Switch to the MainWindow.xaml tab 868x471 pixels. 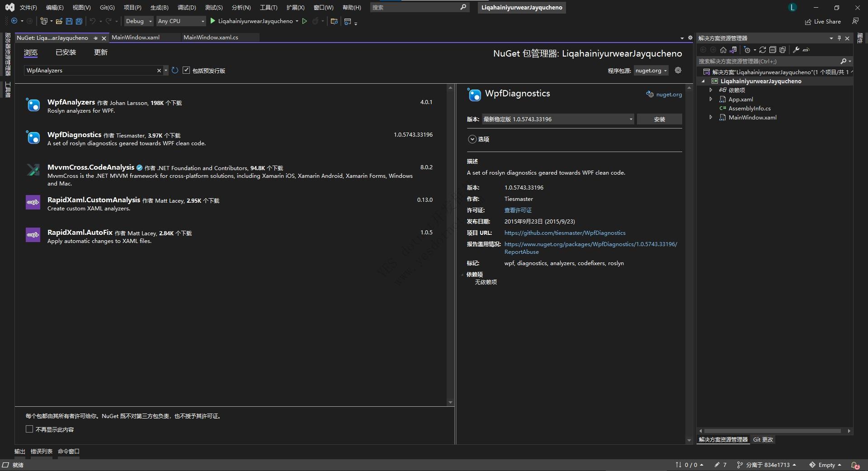coord(136,38)
